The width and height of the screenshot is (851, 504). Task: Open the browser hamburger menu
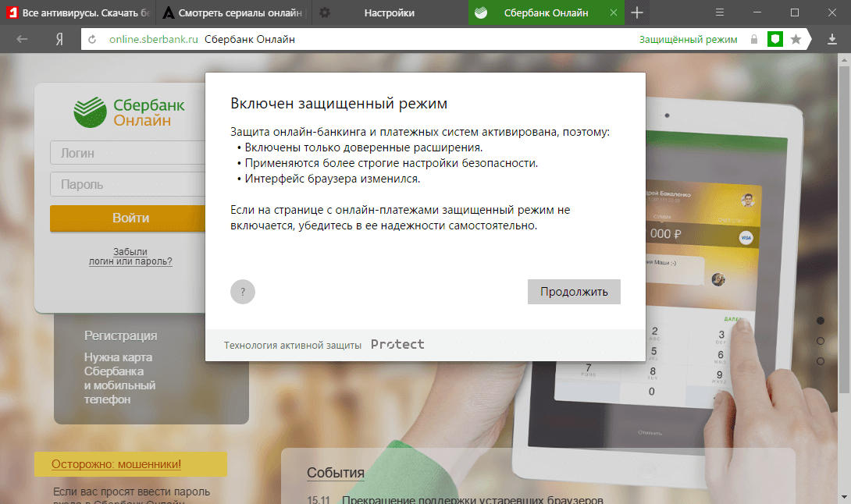click(x=720, y=12)
